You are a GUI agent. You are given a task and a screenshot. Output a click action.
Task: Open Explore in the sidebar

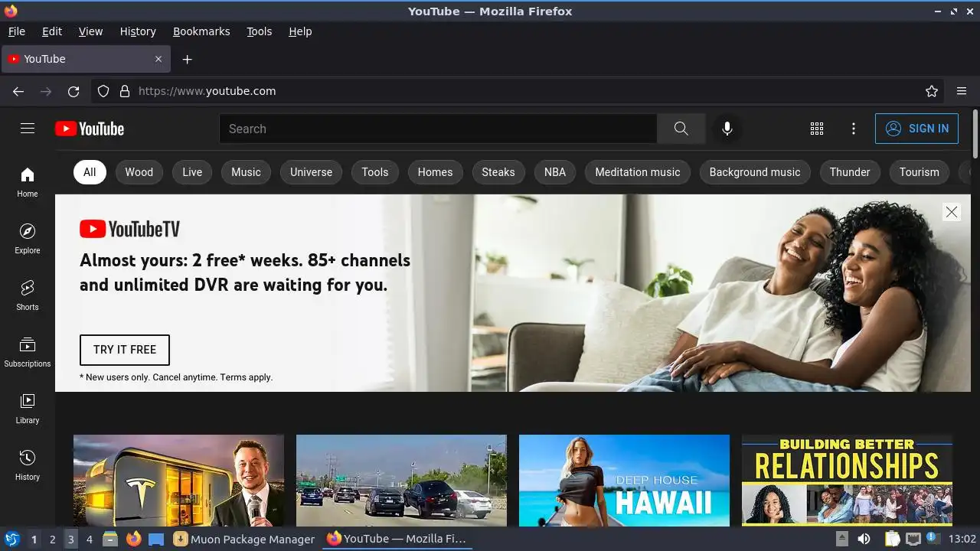[x=28, y=239]
